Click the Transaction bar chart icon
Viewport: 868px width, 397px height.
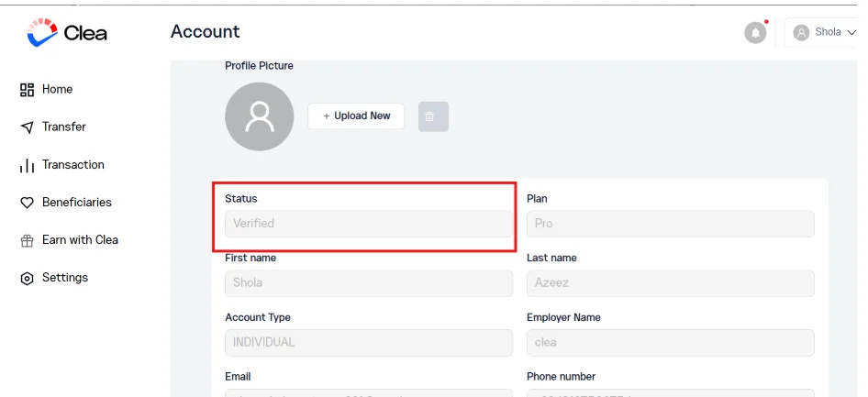[27, 165]
